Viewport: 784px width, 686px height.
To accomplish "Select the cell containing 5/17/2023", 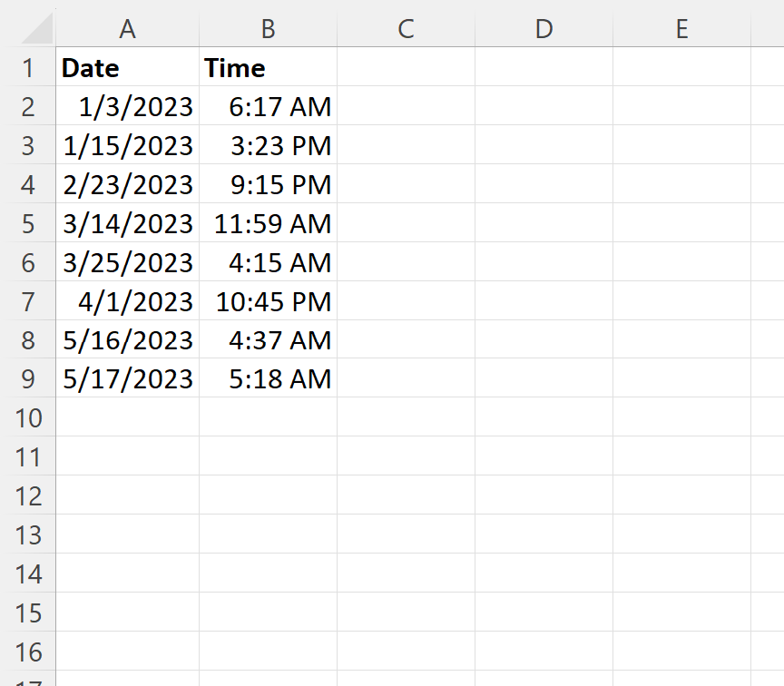I will [x=127, y=378].
